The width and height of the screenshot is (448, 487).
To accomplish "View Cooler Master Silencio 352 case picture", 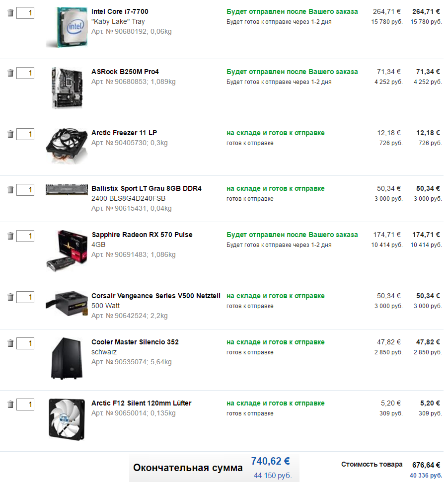I will pos(67,358).
